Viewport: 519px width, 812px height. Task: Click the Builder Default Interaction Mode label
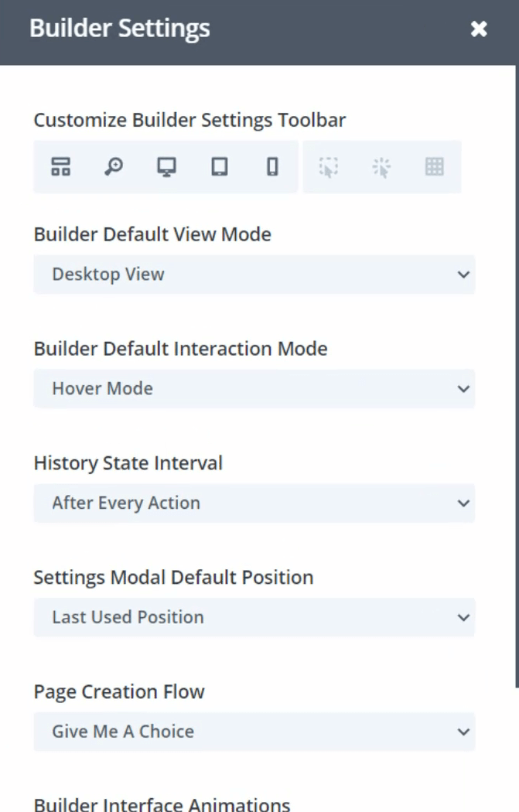(180, 349)
